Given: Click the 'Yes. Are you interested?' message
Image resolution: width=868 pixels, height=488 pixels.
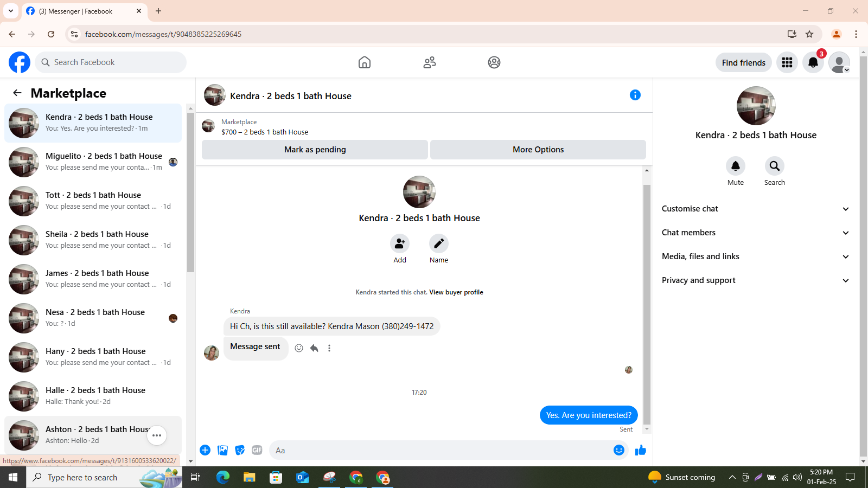Looking at the screenshot, I should (x=589, y=415).
